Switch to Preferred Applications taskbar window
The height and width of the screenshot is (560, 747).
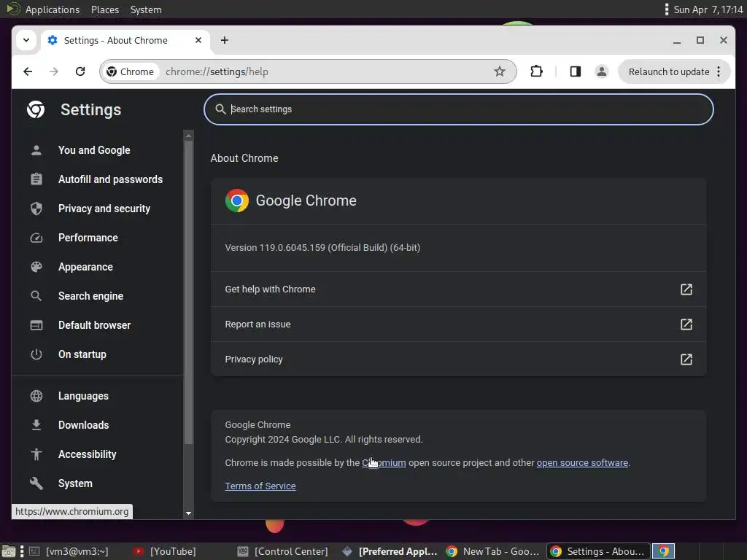(390, 551)
